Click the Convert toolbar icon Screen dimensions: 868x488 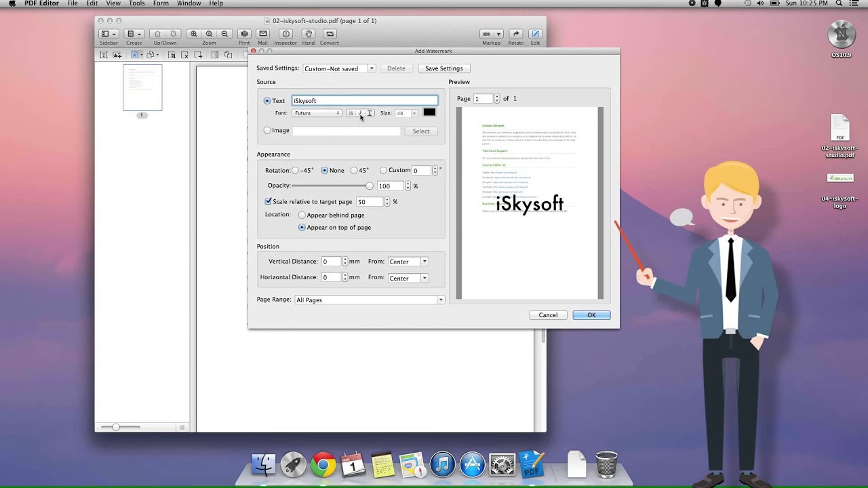[330, 34]
